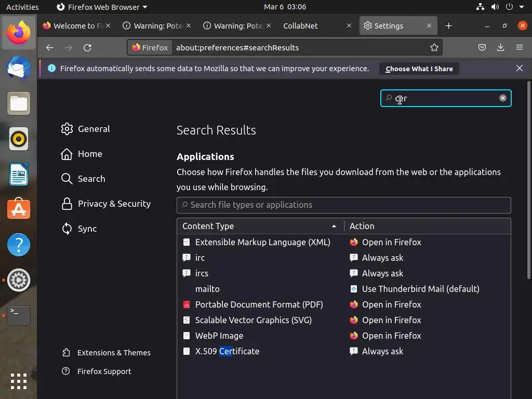Image resolution: width=532 pixels, height=399 pixels.
Task: Dismiss the data sharing notification bar
Action: 520,68
